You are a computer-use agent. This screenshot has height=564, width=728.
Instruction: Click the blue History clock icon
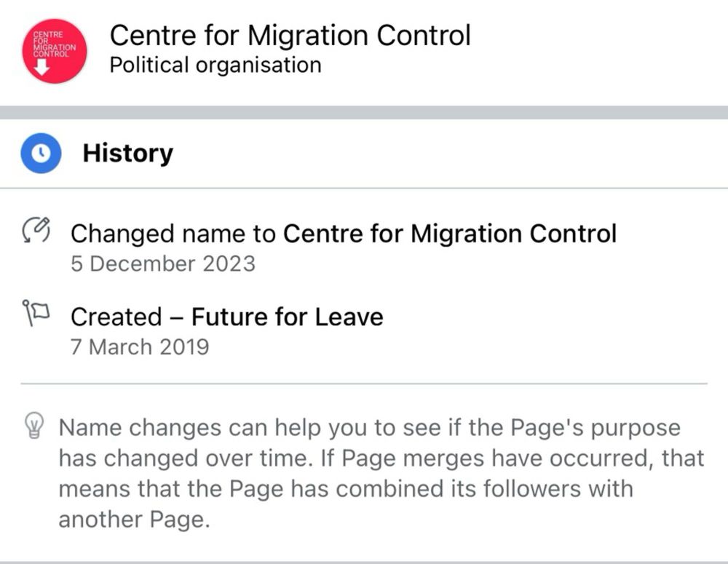click(41, 153)
